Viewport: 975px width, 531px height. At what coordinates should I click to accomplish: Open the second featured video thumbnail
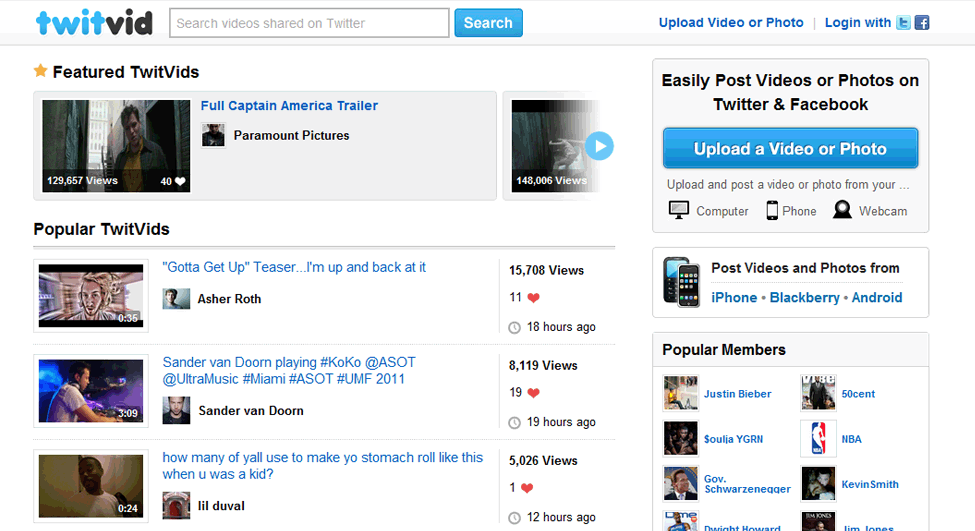click(x=555, y=145)
